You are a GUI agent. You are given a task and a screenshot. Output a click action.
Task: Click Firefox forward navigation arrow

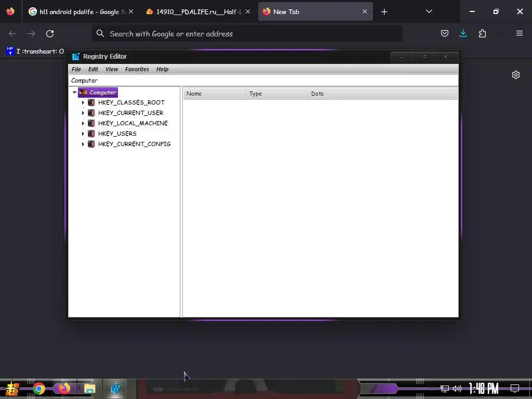point(31,34)
